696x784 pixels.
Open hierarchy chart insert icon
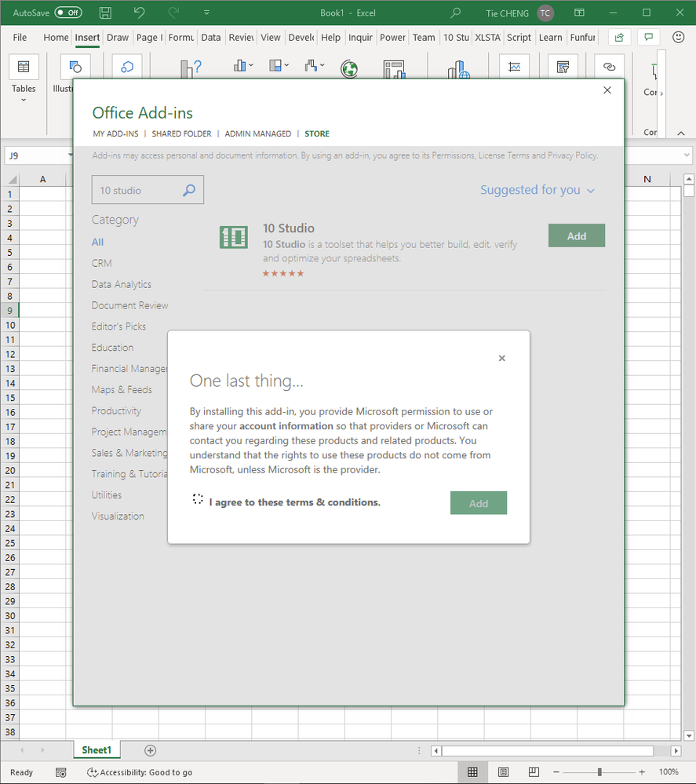tap(279, 65)
